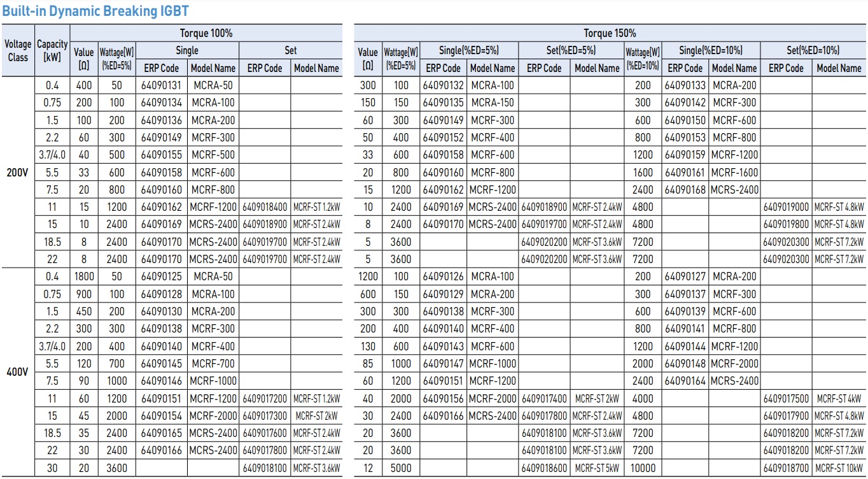Screen dimensions: 868x479
Task: Select the 200V voltage class cell
Action: [x=18, y=172]
